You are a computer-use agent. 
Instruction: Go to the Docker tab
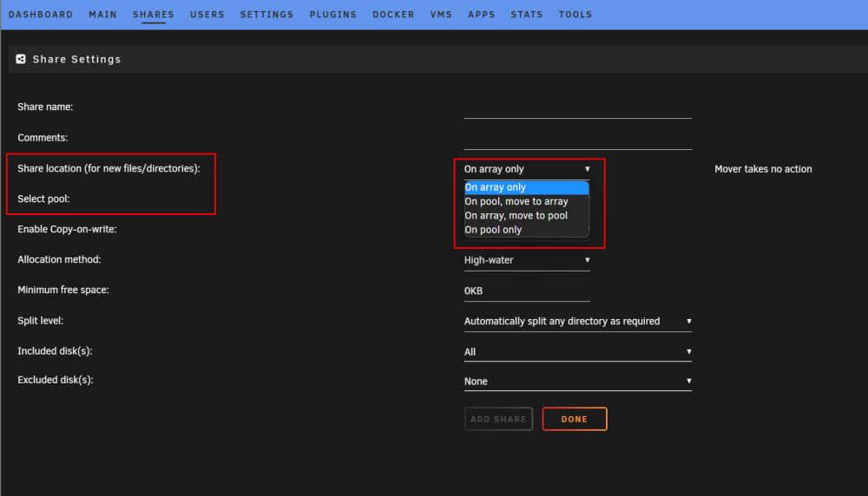(393, 15)
